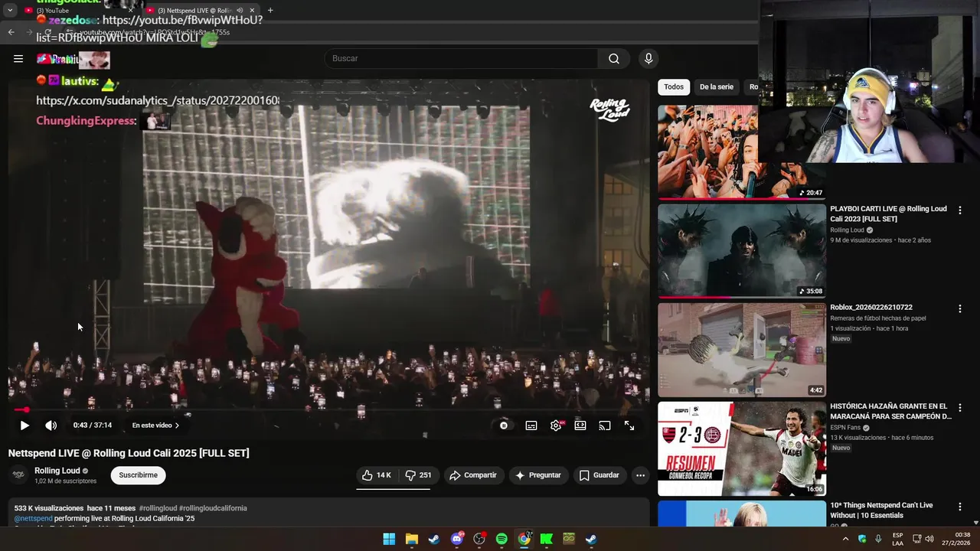The width and height of the screenshot is (980, 551).
Task: Click the HISTÓRICA HAZAÑA GRANTE title
Action: click(x=890, y=412)
